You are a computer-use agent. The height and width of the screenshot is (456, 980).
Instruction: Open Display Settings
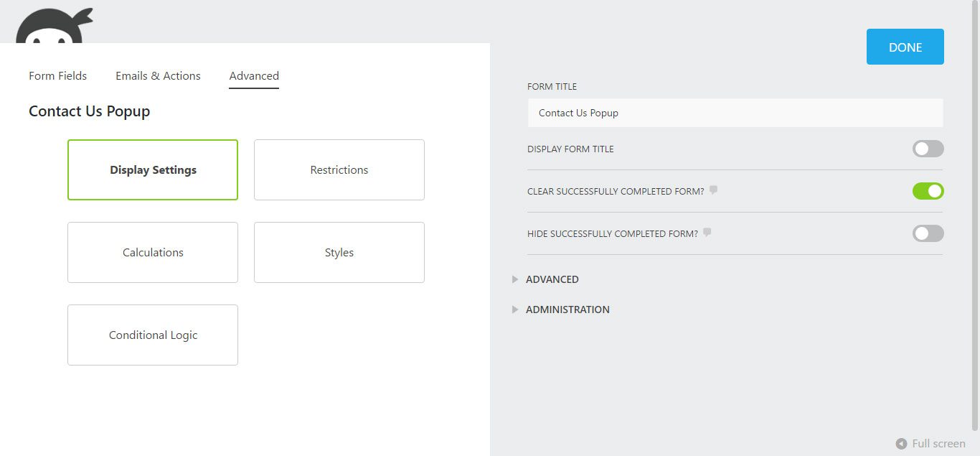click(152, 169)
